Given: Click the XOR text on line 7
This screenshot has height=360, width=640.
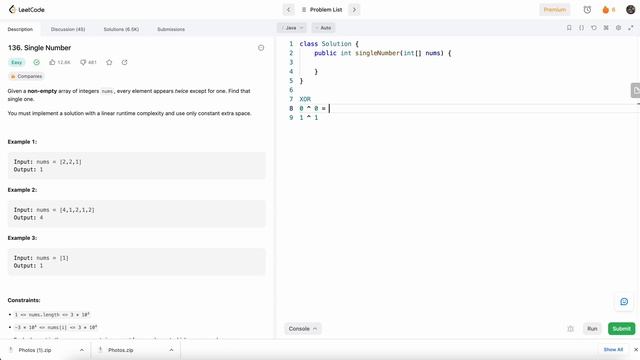Looking at the screenshot, I should [x=305, y=99].
